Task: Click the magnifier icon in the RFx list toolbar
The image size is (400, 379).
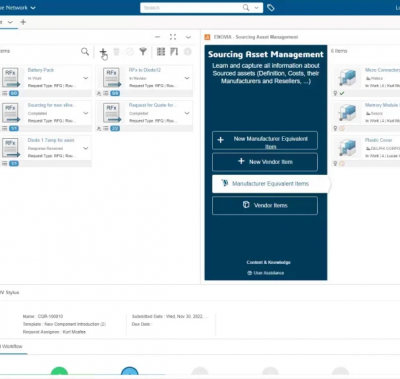Action: click(85, 51)
